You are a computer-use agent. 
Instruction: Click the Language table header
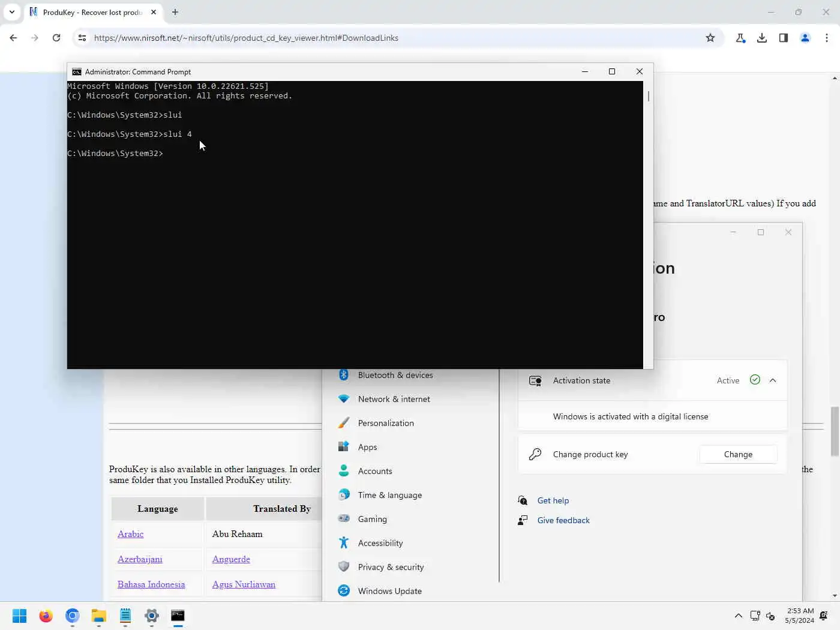(x=157, y=509)
